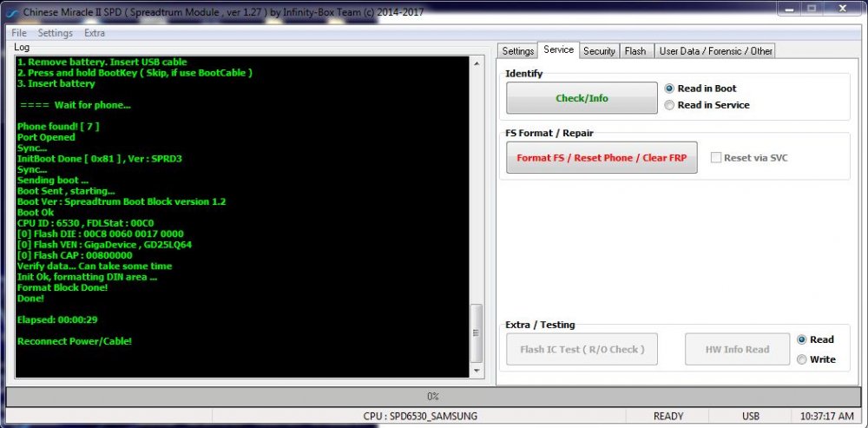
Task: Click 'Phone found! [ 7 ]' log line
Action: (58, 126)
